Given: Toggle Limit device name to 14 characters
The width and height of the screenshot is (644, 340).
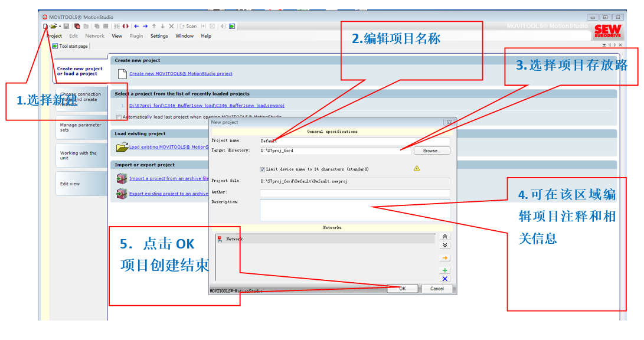Looking at the screenshot, I should pos(263,169).
